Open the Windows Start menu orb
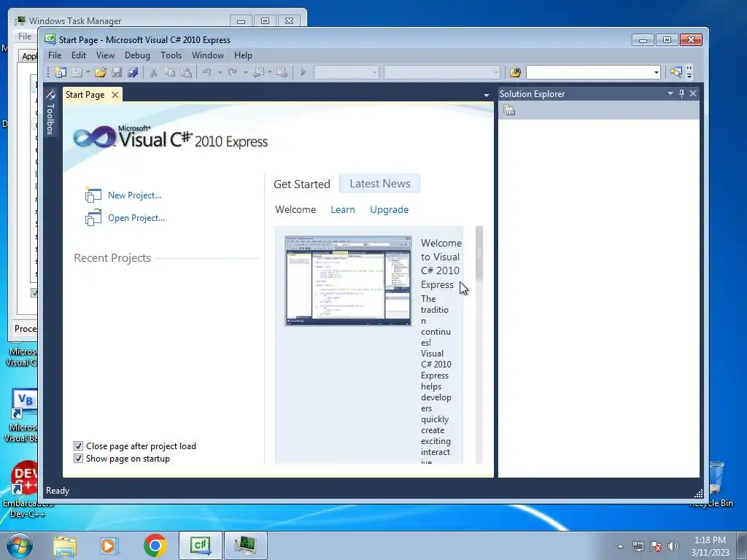747x560 pixels. click(19, 545)
